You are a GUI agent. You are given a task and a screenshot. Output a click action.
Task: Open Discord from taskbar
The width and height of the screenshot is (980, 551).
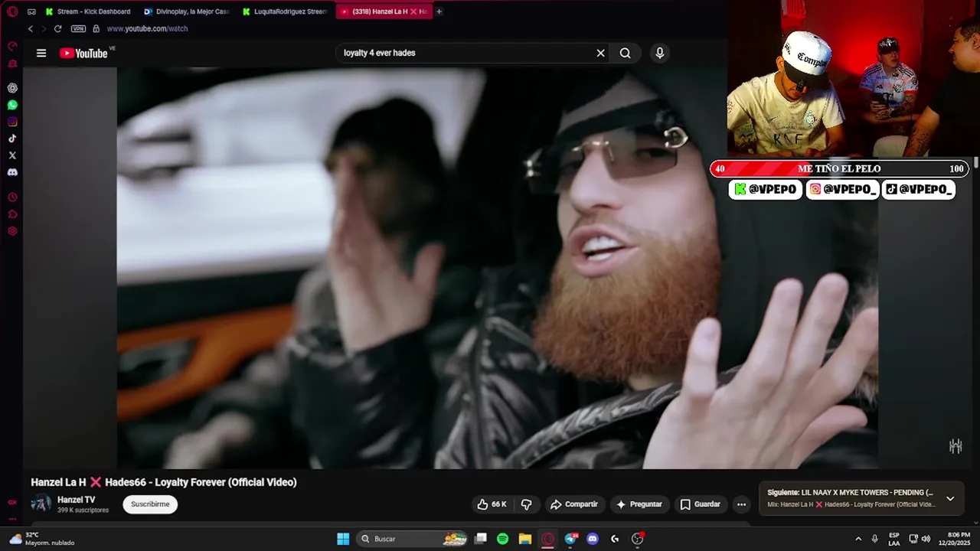point(592,539)
